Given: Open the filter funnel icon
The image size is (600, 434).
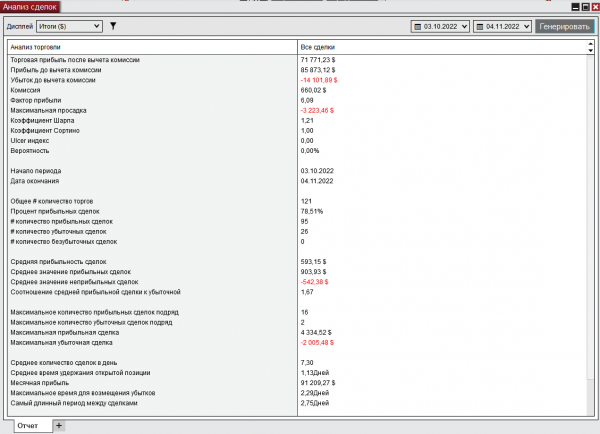Looking at the screenshot, I should coord(113,26).
